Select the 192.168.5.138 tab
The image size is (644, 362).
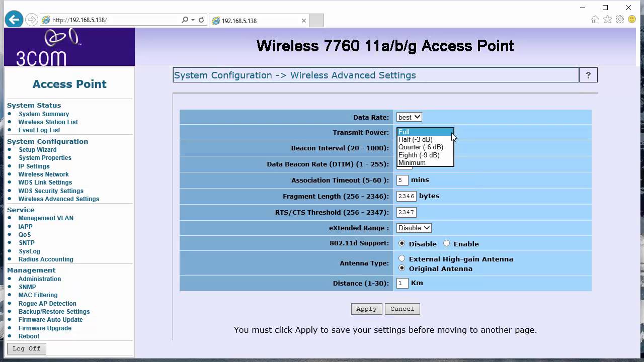259,21
